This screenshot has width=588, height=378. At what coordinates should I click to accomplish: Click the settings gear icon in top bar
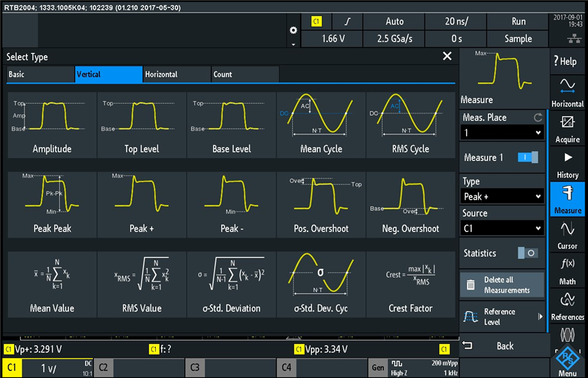pos(293,30)
